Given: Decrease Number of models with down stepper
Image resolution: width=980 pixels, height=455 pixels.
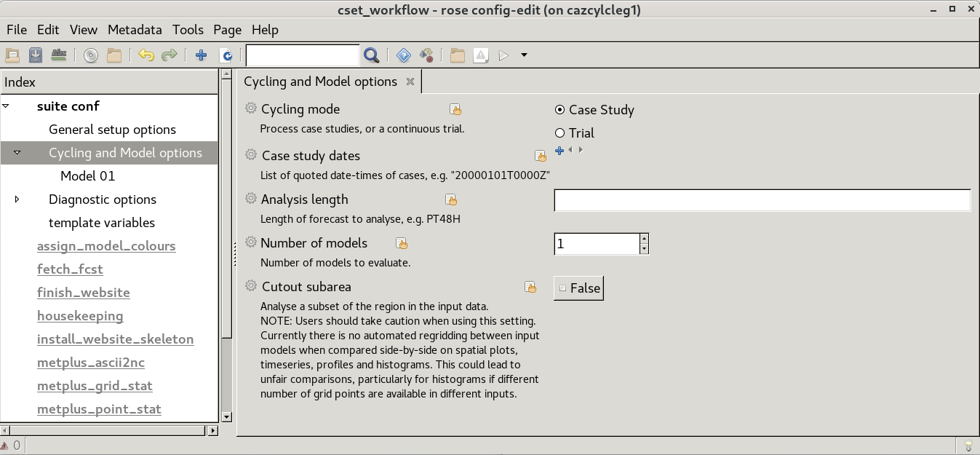Looking at the screenshot, I should 644,249.
